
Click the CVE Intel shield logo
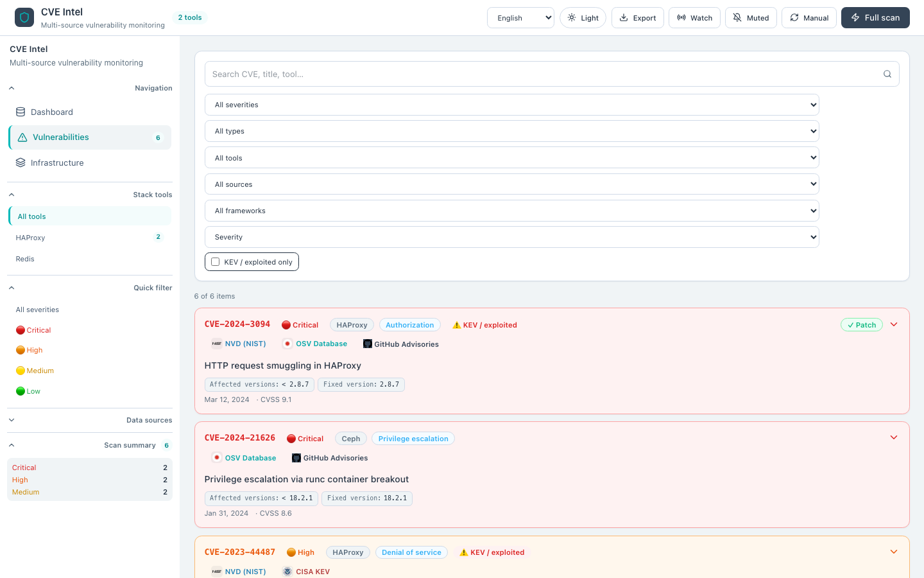tap(24, 17)
